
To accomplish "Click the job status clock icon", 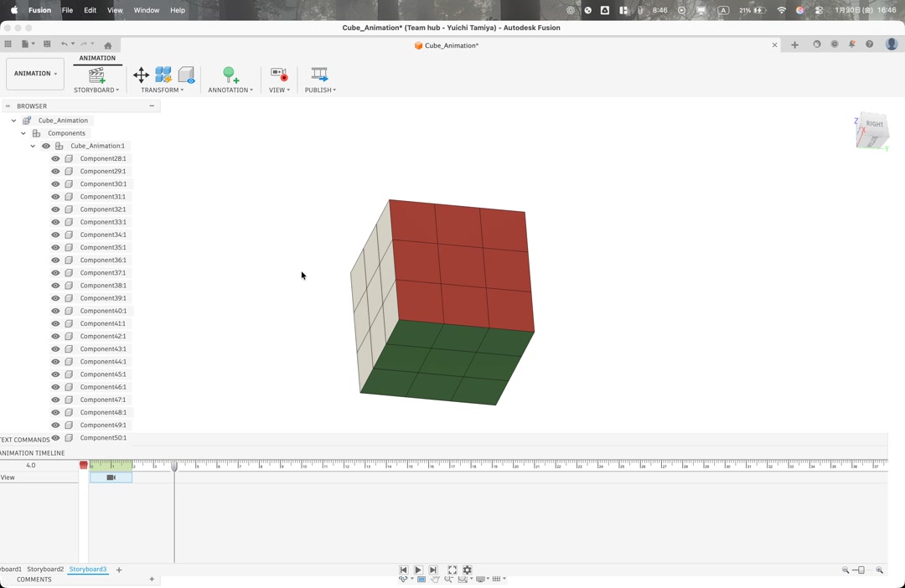I will point(835,44).
